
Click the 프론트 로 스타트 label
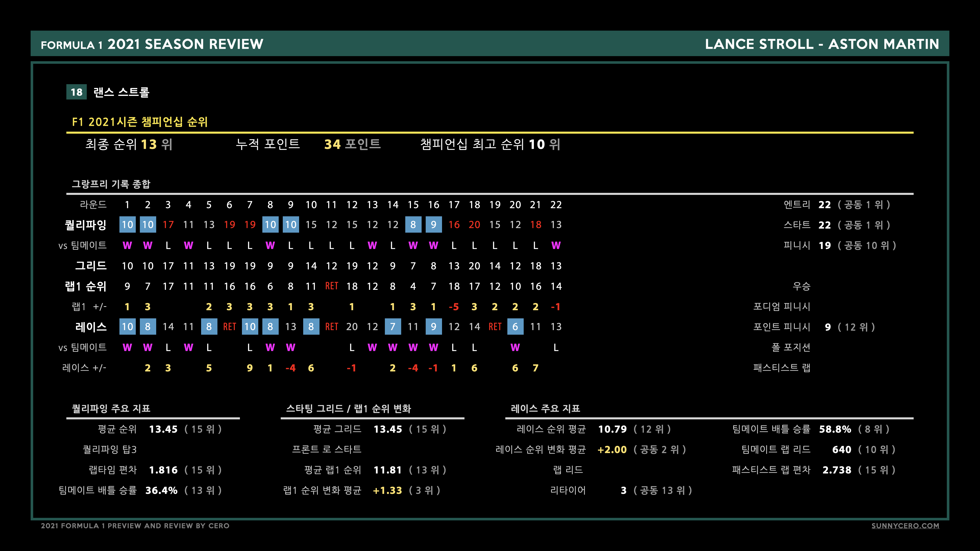326,449
